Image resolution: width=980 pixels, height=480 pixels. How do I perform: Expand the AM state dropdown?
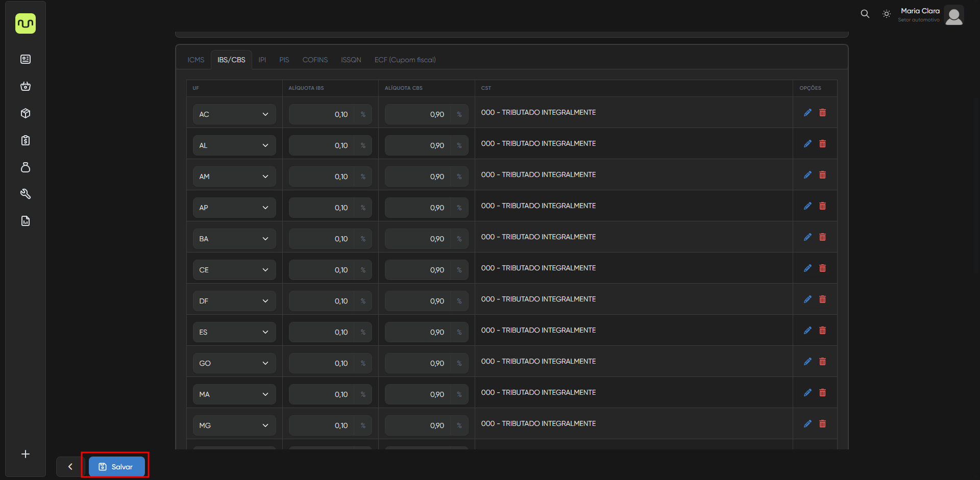[234, 176]
